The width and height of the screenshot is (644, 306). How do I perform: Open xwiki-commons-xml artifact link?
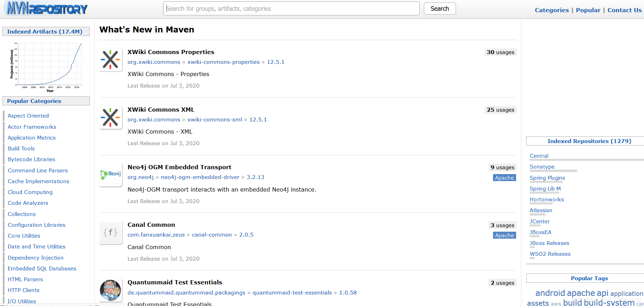(x=215, y=119)
